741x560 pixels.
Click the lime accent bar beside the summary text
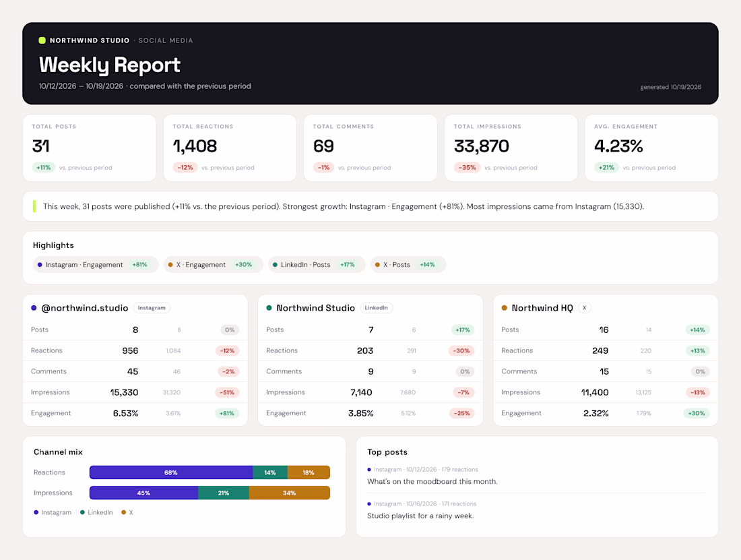[34, 206]
